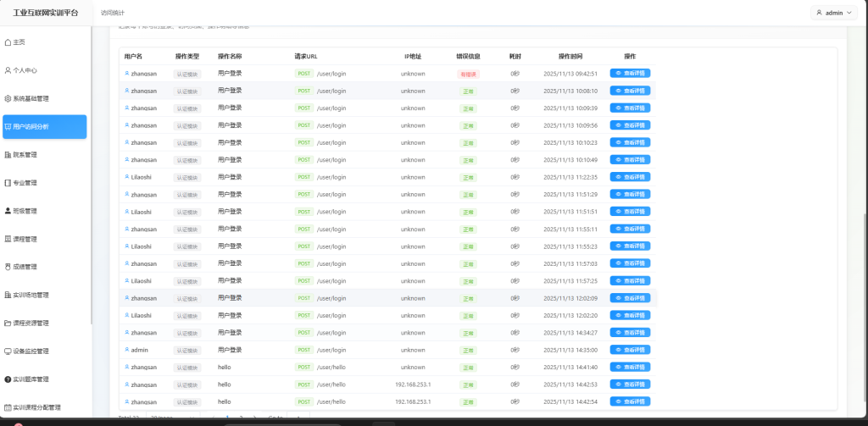
Task: Open 课程管理 in the sidebar
Action: [25, 239]
